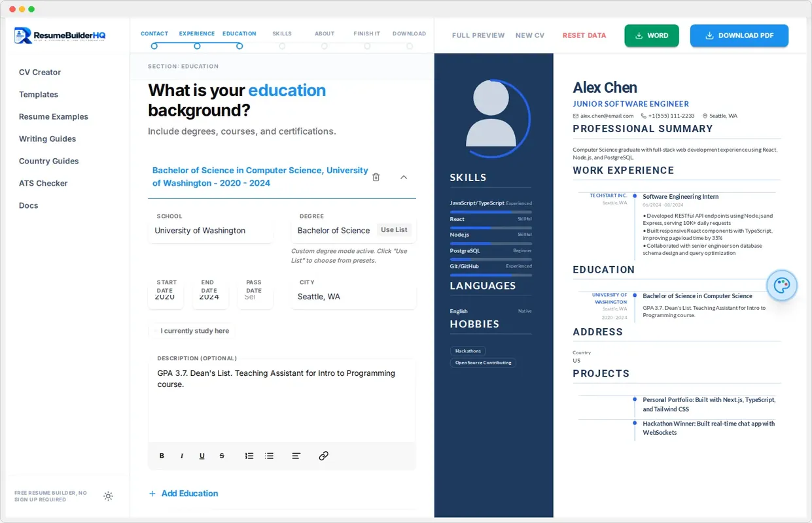Go to the About step
This screenshot has height=523, width=812.
point(325,39)
